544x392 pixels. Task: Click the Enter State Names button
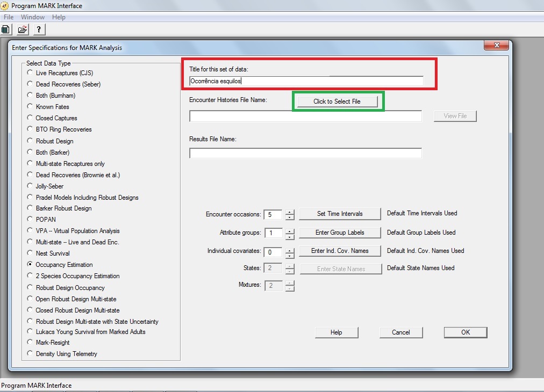[x=341, y=268]
